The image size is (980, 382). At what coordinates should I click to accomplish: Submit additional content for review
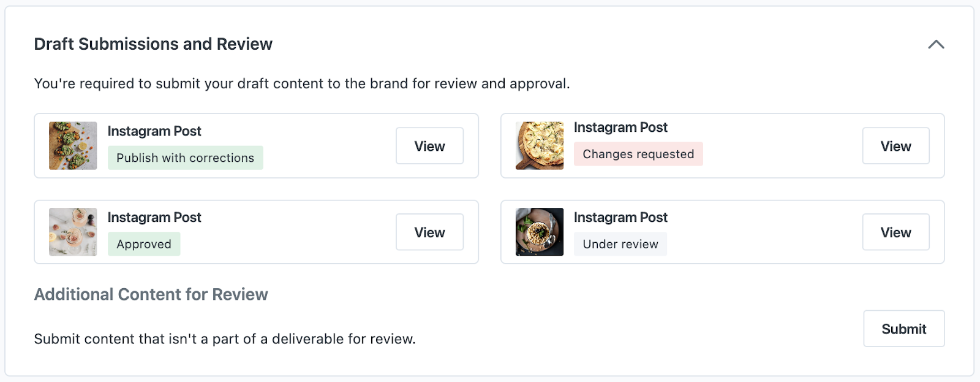point(903,329)
